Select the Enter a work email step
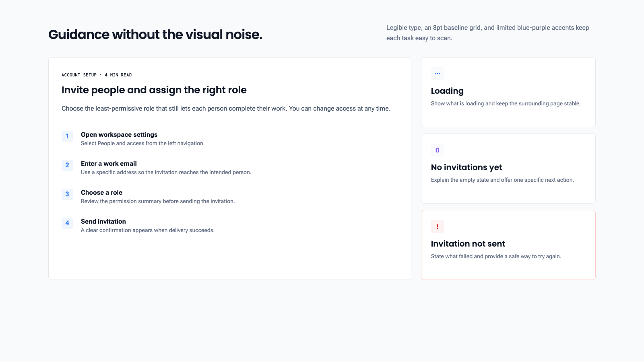 click(x=230, y=168)
